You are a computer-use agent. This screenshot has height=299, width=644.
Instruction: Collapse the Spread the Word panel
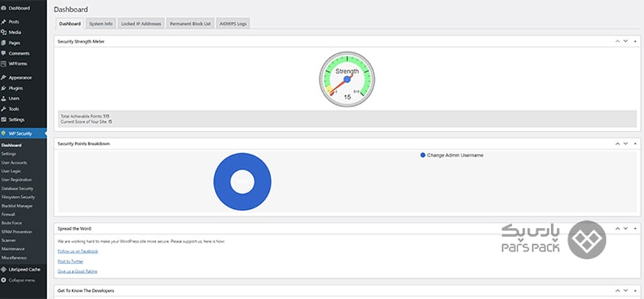click(x=635, y=228)
